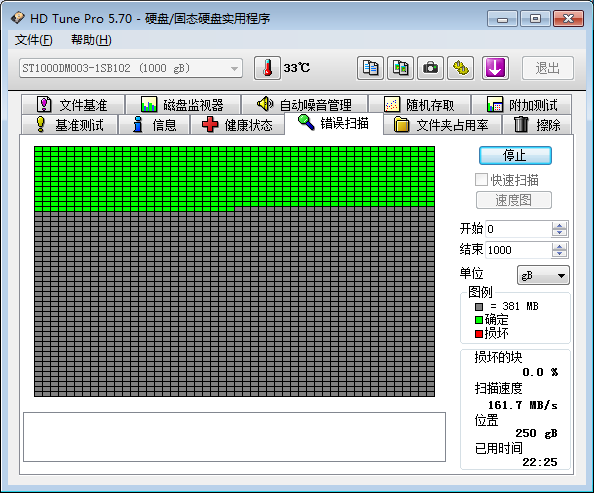Viewport: 594px width, 493px height.
Task: Decrease the 结束 end value stepper
Action: click(x=559, y=254)
